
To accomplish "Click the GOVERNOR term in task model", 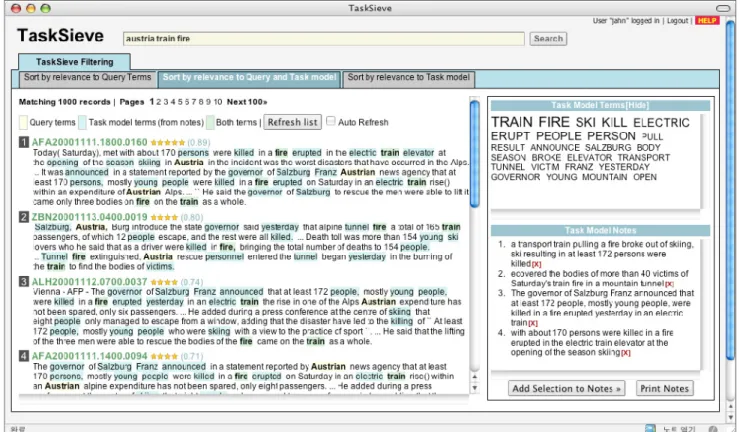I will point(515,177).
